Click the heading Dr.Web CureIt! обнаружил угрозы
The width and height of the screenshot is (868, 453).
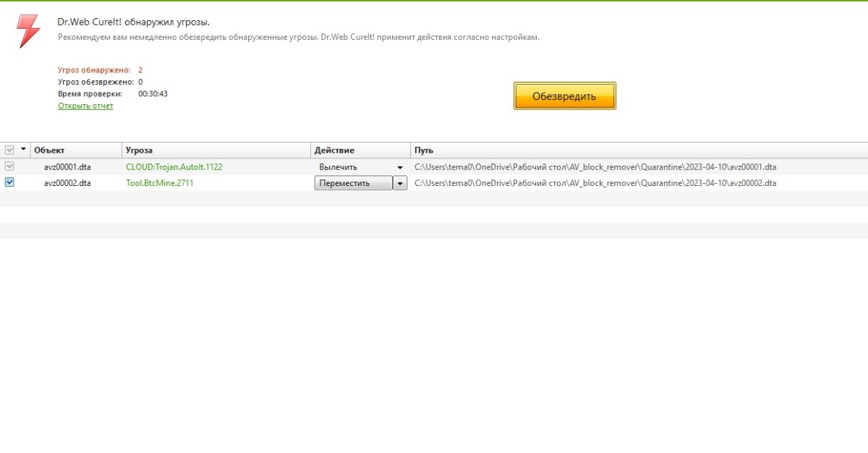[x=134, y=22]
